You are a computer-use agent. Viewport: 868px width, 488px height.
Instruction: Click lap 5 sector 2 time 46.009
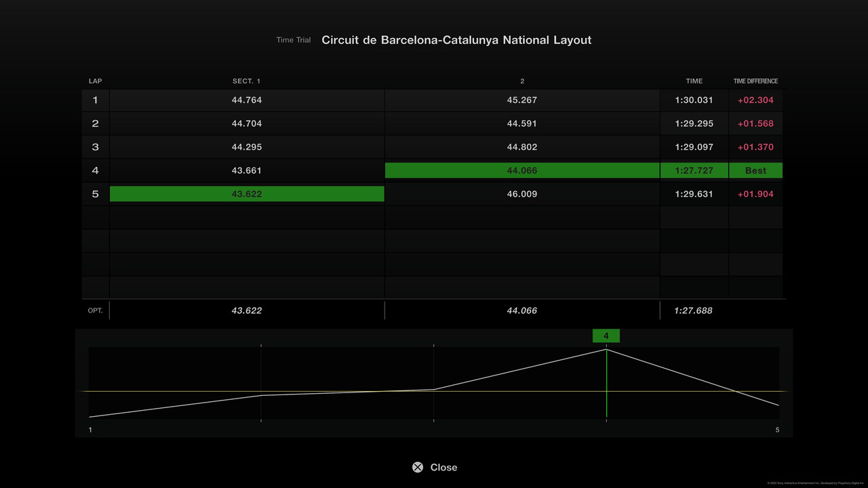click(x=522, y=194)
